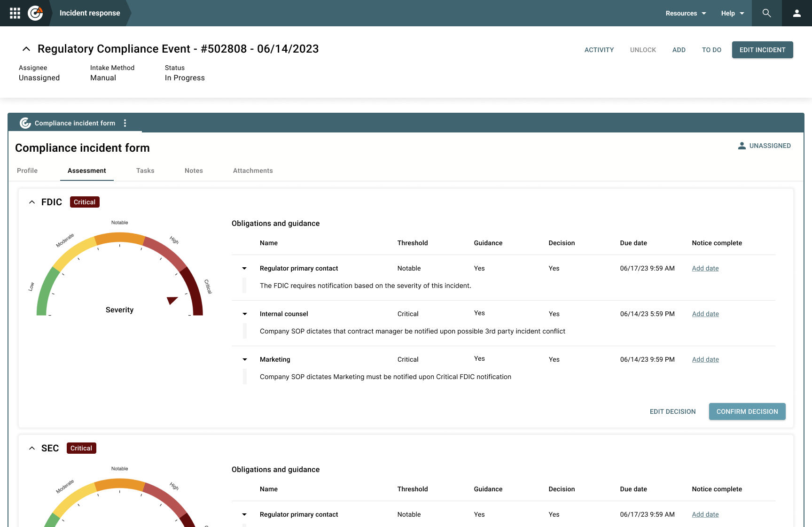Click the FDIC table Notice complete column header
Screen dimensions: 812x527
click(717, 243)
